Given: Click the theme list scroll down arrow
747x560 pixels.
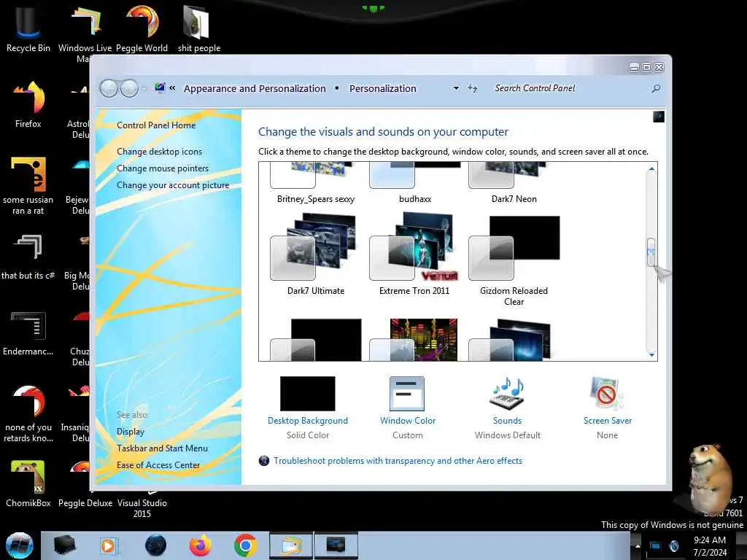Looking at the screenshot, I should pyautogui.click(x=651, y=355).
